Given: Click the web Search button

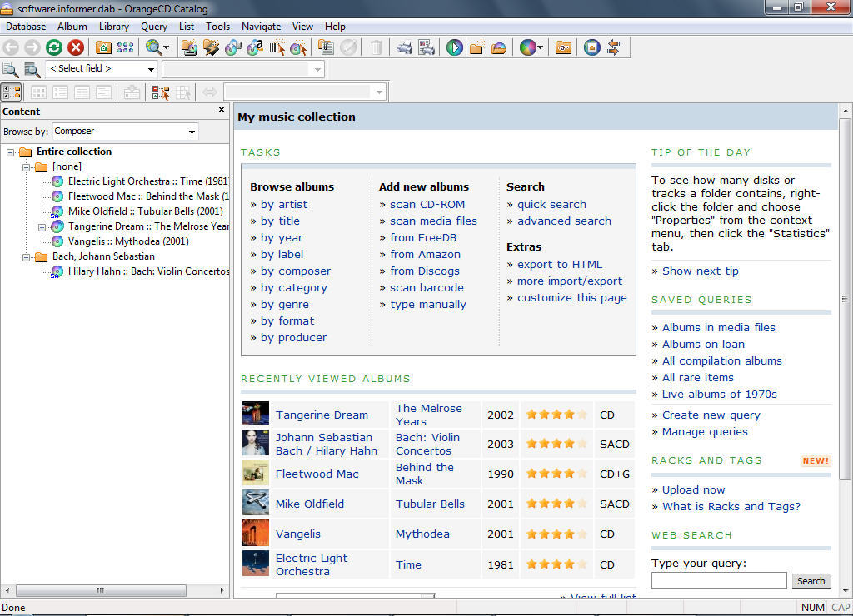Looking at the screenshot, I should point(811,581).
